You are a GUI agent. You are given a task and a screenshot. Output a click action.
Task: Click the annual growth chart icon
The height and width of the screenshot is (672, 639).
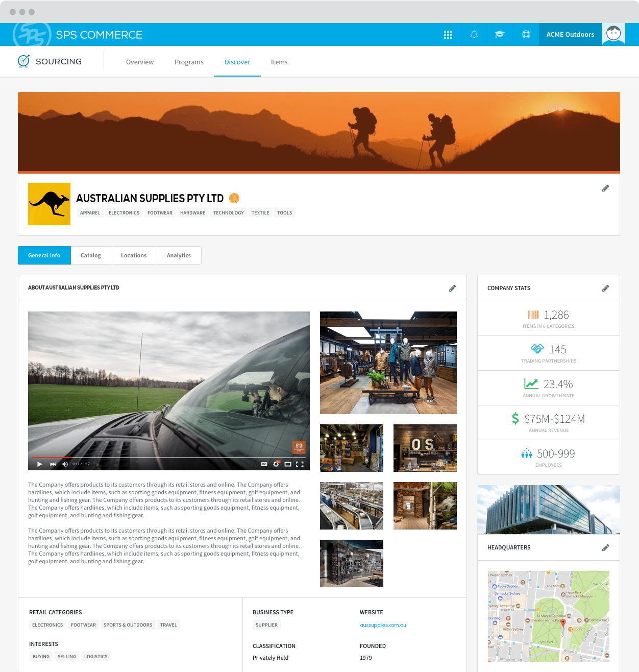(531, 383)
